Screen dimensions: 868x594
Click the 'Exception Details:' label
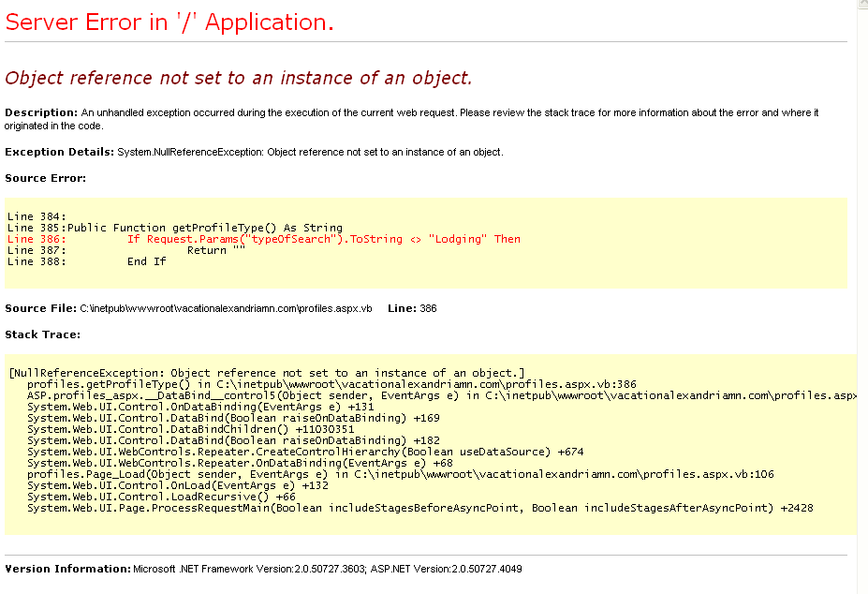(x=60, y=152)
